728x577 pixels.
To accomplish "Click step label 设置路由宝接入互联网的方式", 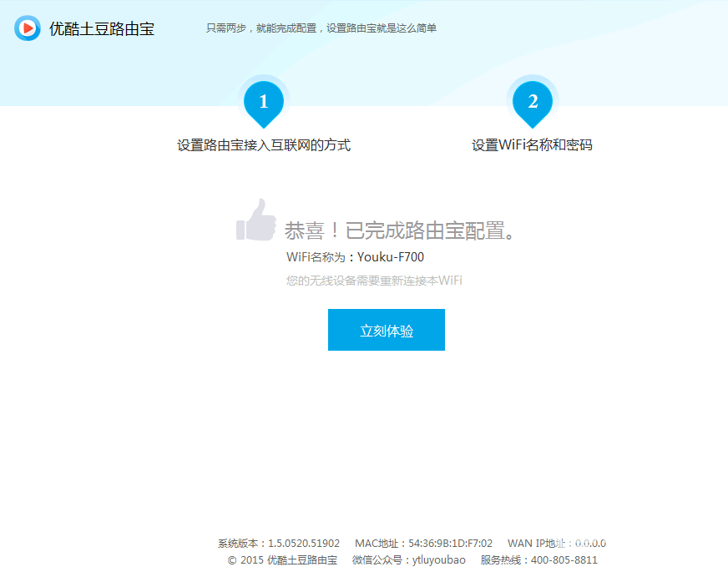I will point(264,145).
